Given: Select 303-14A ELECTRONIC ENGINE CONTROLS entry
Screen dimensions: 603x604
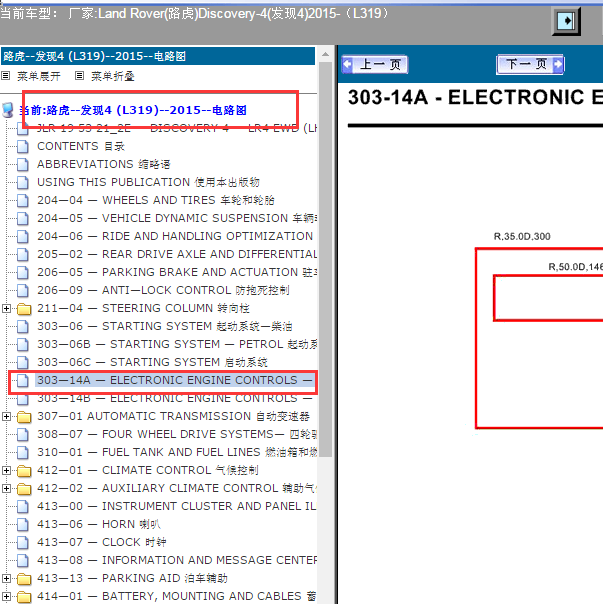Looking at the screenshot, I should click(175, 381).
